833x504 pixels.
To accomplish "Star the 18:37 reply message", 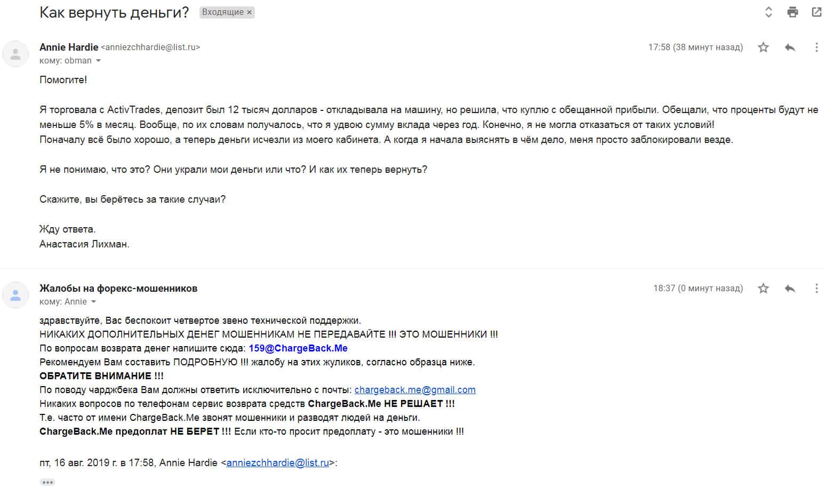I will [x=763, y=289].
